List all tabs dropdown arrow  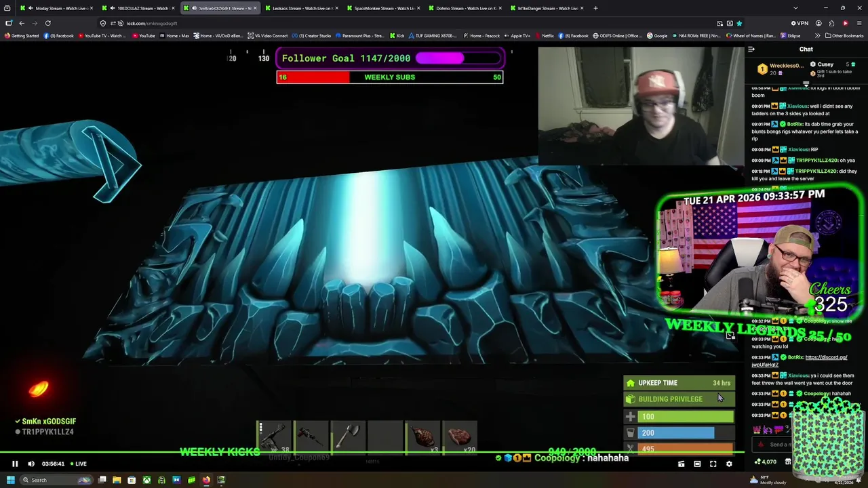[x=795, y=8]
